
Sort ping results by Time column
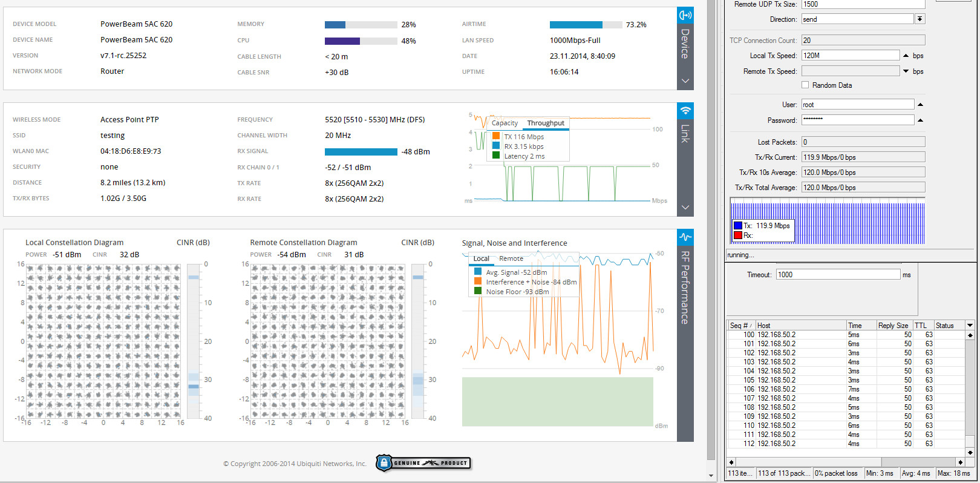tap(854, 326)
